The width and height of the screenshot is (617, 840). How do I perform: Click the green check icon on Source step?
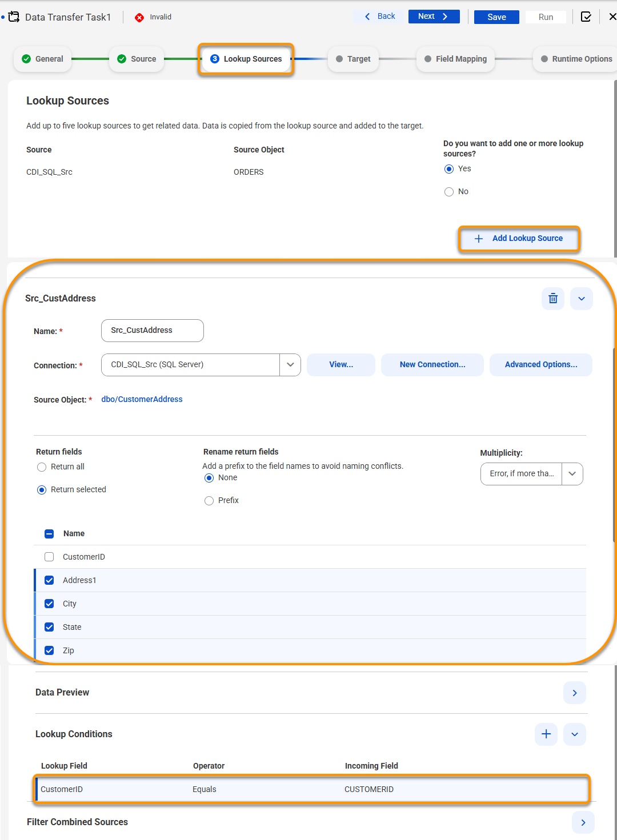click(x=122, y=59)
